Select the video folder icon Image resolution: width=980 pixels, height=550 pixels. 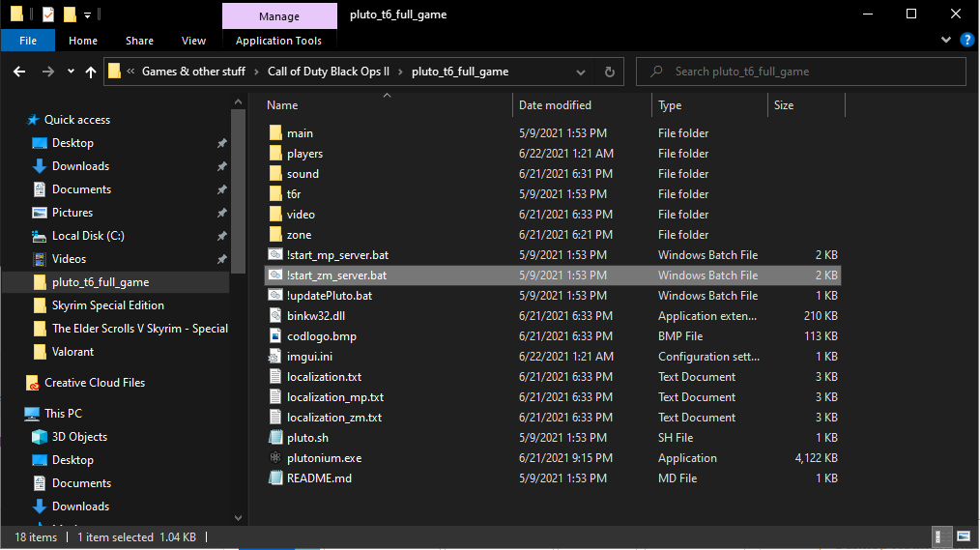point(275,214)
